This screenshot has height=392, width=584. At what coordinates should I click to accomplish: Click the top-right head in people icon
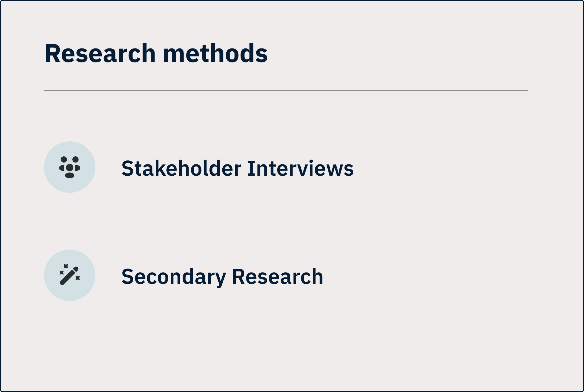[76, 160]
